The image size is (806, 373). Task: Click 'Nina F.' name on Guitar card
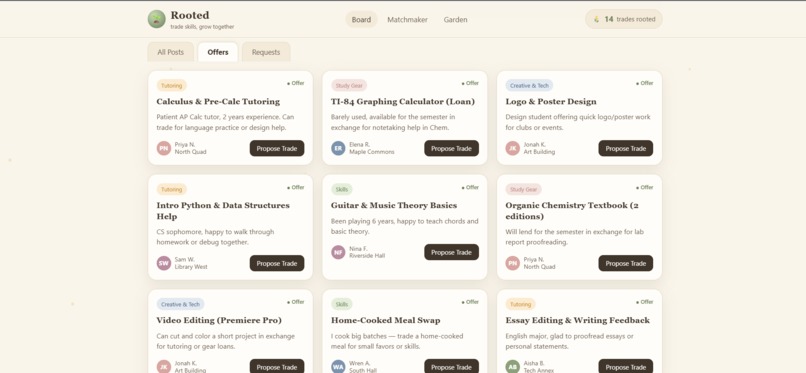358,249
